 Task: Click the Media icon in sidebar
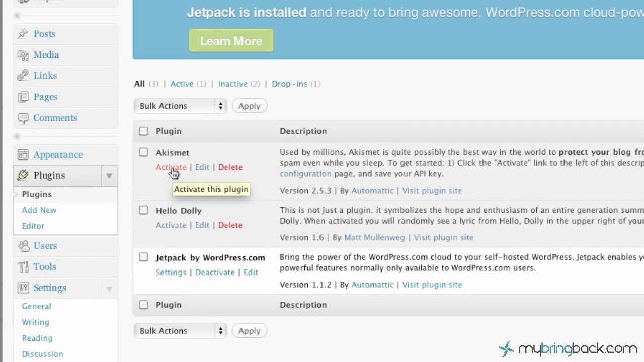(23, 55)
